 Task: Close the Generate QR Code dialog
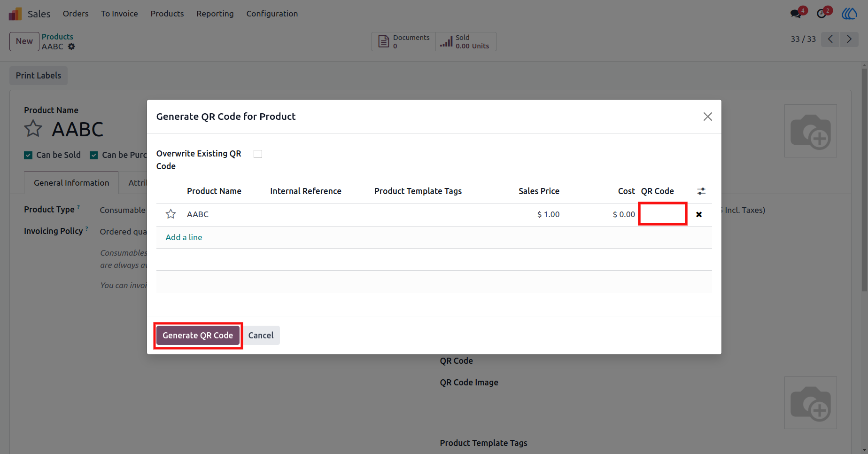click(x=708, y=117)
